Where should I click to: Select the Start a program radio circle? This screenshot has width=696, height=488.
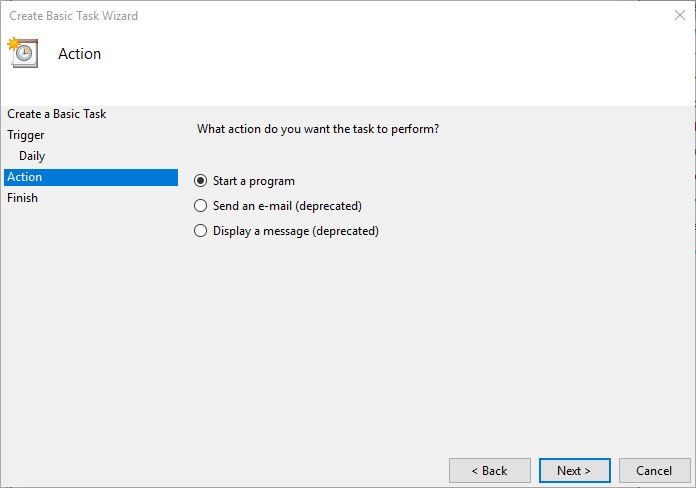pyautogui.click(x=201, y=181)
